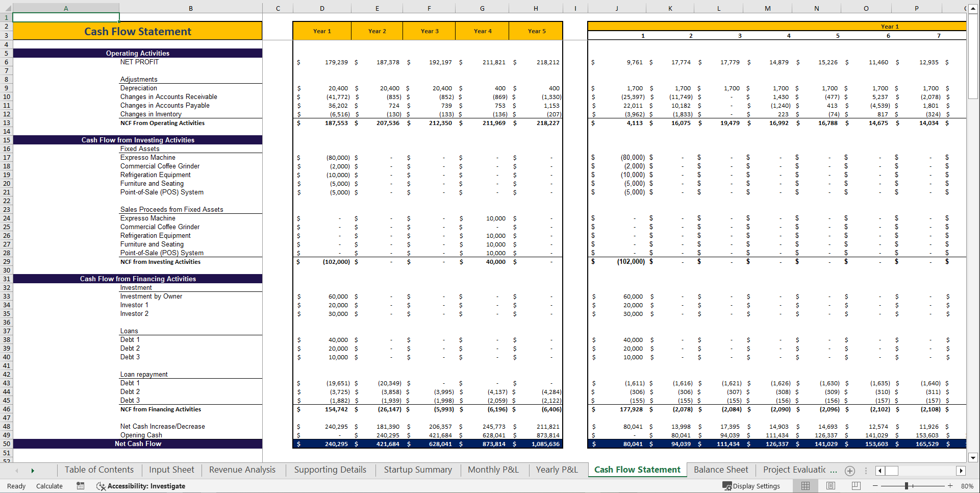Screen dimensions: 980x493
Task: Open the Table of Contents tab
Action: 99,470
